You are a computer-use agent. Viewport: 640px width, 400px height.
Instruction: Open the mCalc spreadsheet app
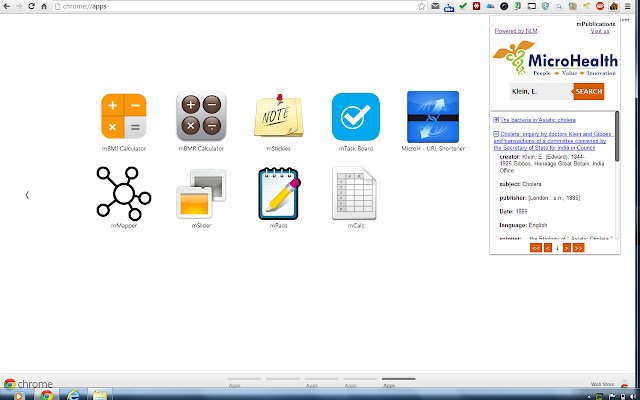tap(354, 193)
